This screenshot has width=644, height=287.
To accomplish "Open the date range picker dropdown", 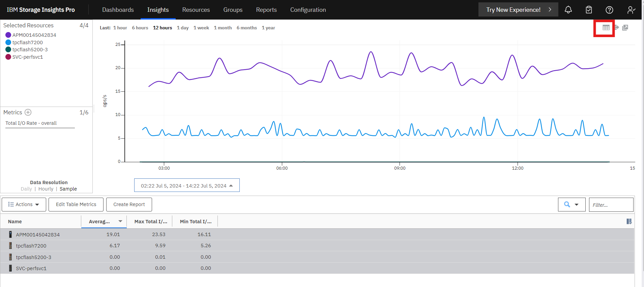I will click(187, 185).
